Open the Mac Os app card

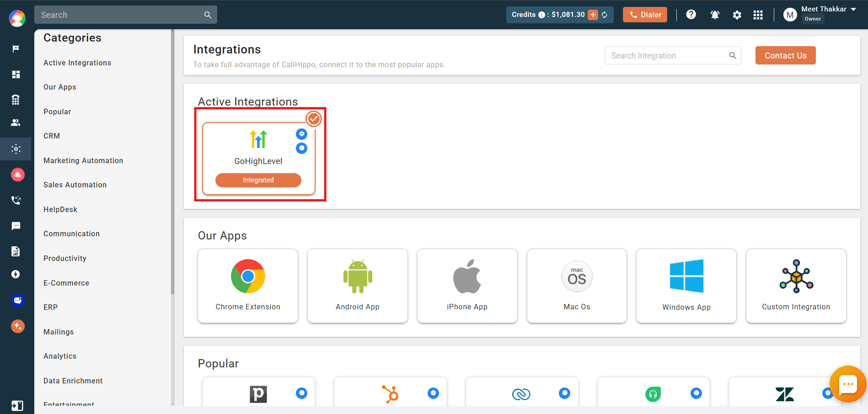[x=577, y=286]
